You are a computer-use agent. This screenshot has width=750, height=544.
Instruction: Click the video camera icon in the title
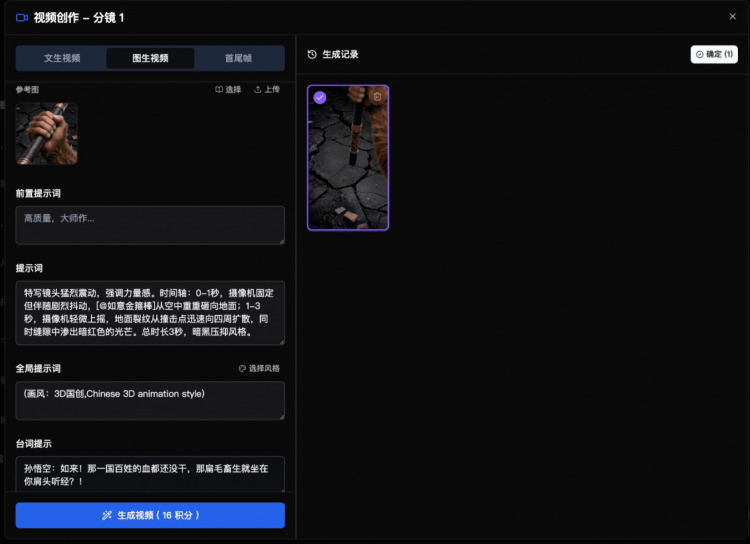click(x=22, y=18)
